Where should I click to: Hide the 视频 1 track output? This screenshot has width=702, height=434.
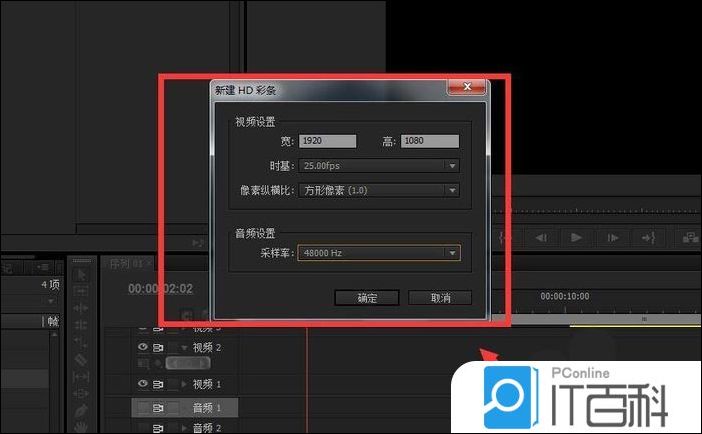(143, 383)
